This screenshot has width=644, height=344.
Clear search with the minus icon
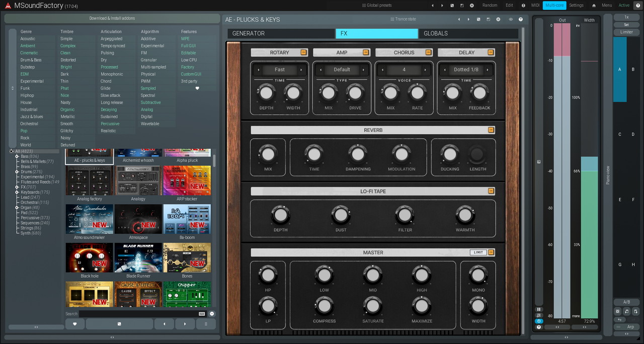tap(212, 314)
